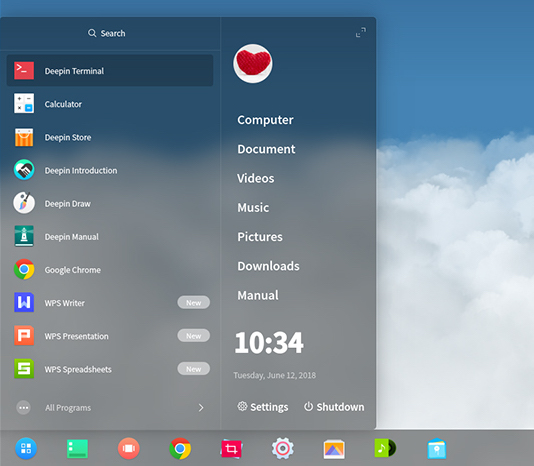Click the Search field in launcher

pos(107,33)
